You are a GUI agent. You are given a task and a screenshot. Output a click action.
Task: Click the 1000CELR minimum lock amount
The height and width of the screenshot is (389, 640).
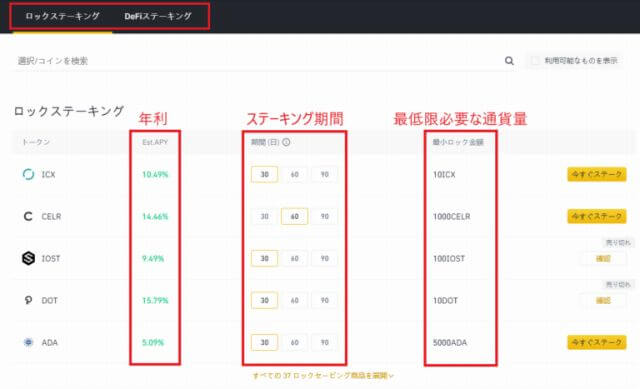(451, 216)
